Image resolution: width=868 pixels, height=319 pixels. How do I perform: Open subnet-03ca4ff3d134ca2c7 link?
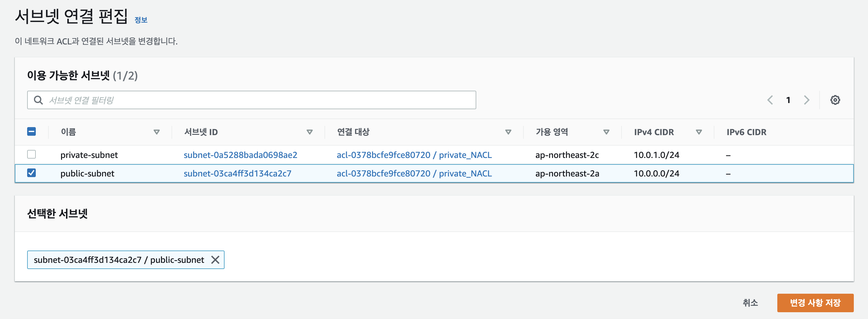(237, 173)
